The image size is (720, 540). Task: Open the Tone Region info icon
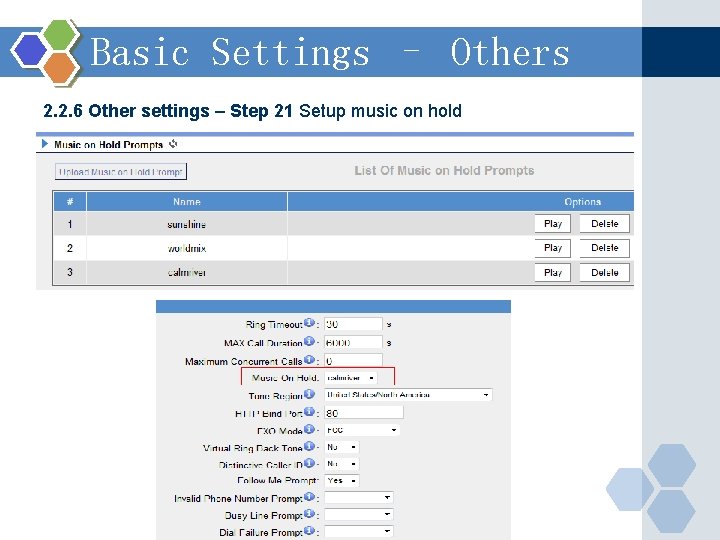point(309,394)
